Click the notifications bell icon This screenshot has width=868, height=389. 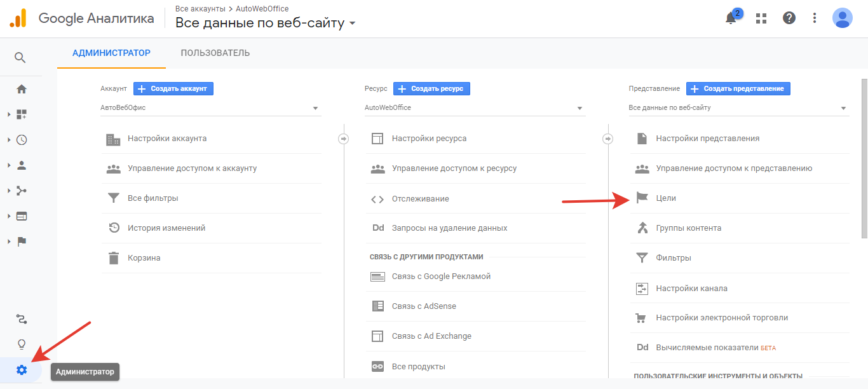[x=731, y=18]
